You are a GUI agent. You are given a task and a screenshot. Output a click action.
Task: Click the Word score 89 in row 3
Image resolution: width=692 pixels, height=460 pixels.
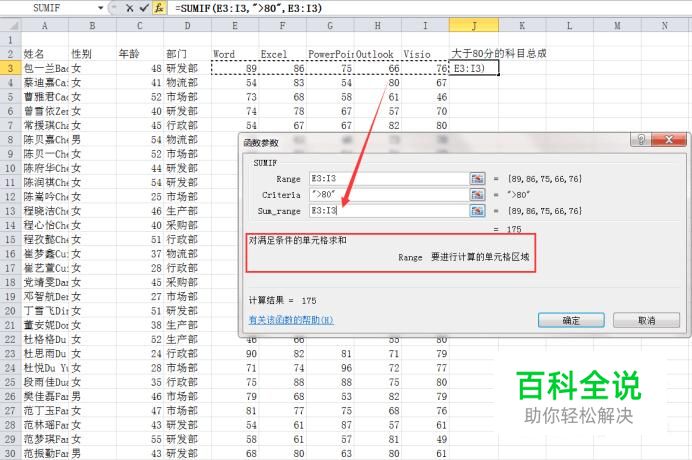point(235,68)
